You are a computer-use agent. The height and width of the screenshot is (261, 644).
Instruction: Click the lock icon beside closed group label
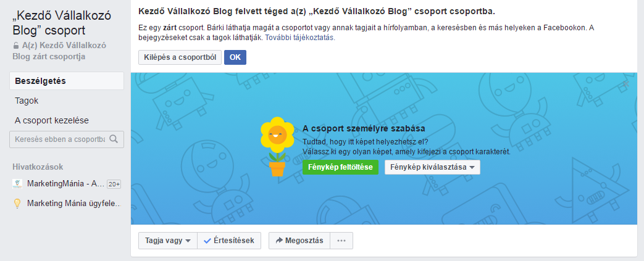(x=16, y=46)
